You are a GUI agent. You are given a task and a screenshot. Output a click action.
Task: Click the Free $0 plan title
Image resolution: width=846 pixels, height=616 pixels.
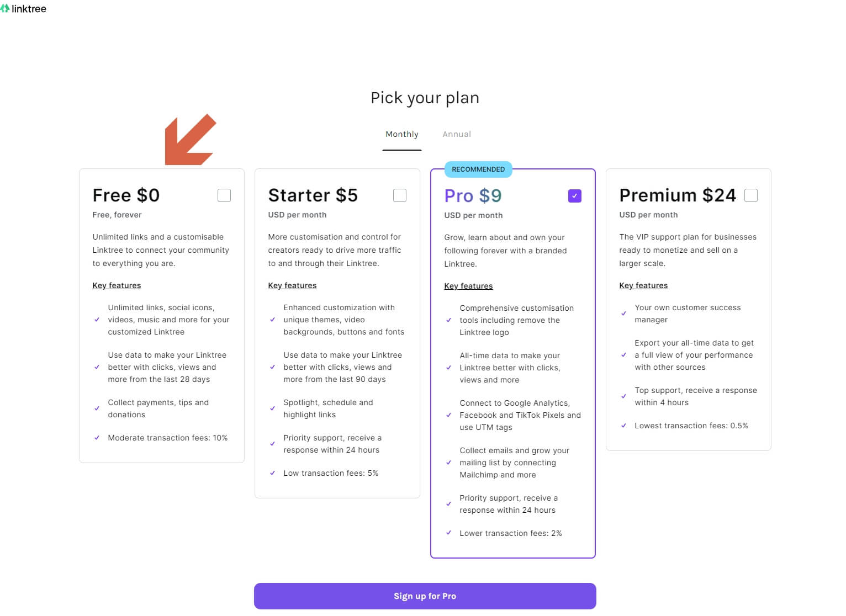pos(126,195)
